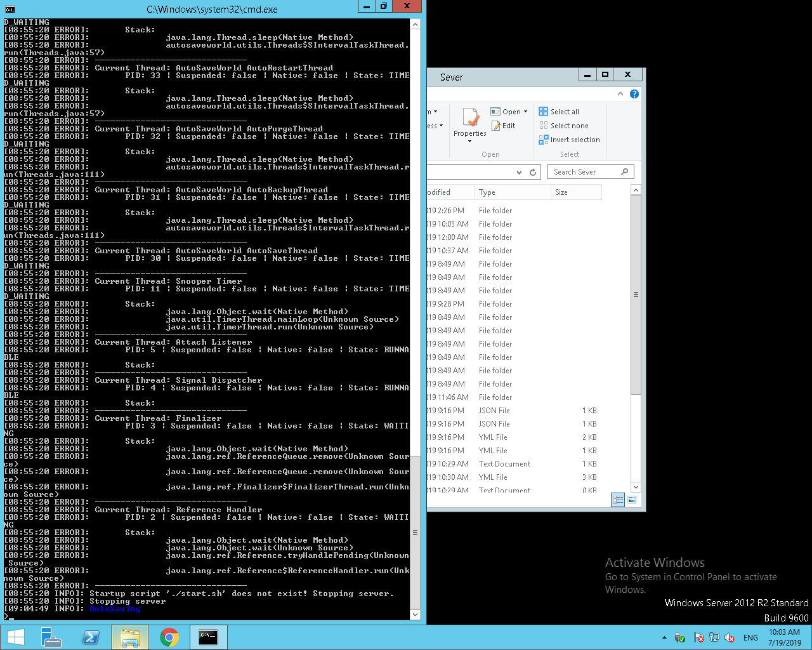Click the network tray icon

[x=714, y=637]
